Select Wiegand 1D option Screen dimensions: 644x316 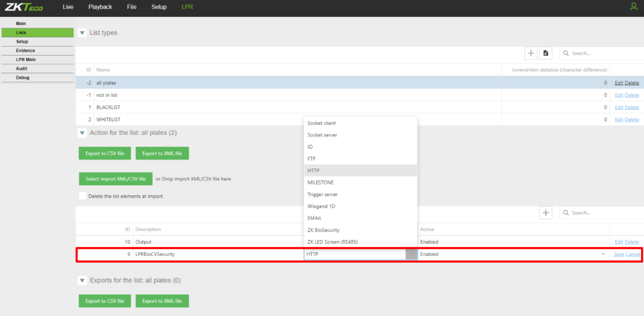[360, 206]
